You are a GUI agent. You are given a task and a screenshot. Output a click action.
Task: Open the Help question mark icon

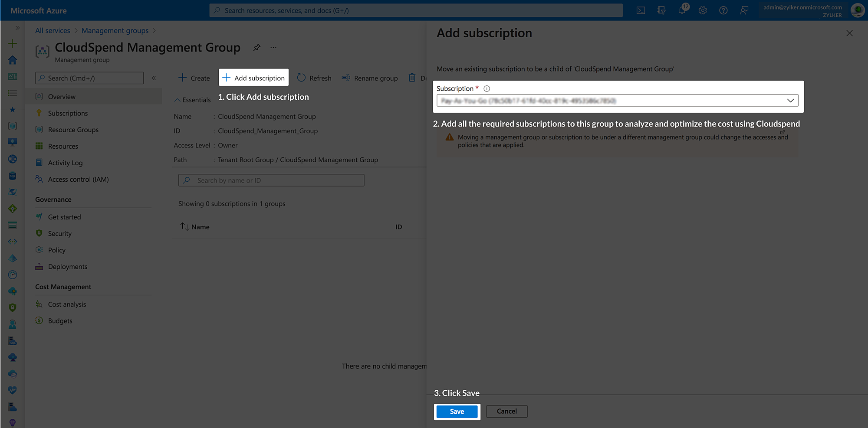(723, 10)
